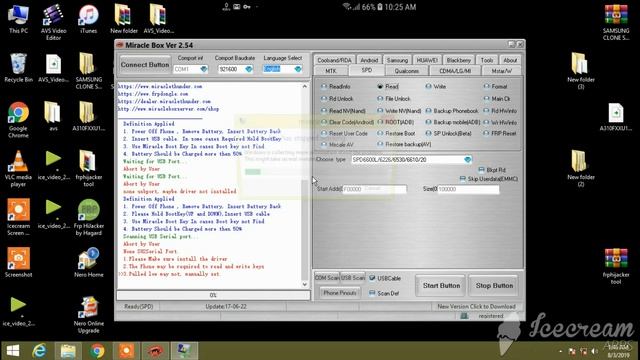Open File Explorer from taskbar
Image resolution: width=640 pixels, height=360 pixels.
click(x=68, y=351)
